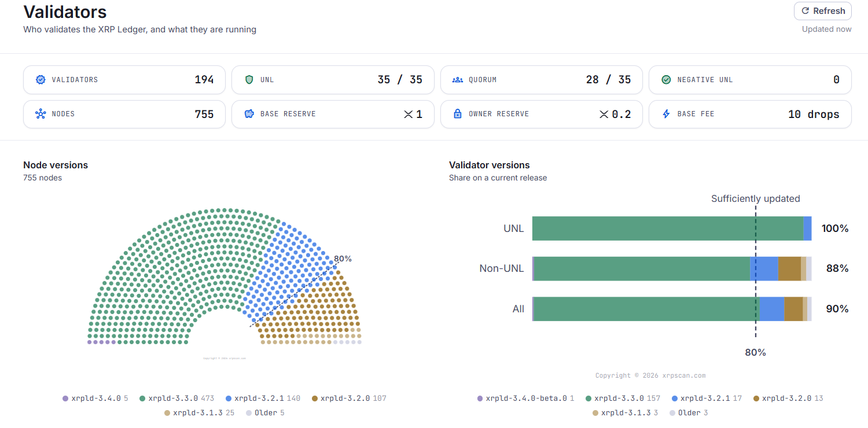Click the Validators page heading
Viewport: 868px width, 428px height.
tap(65, 12)
